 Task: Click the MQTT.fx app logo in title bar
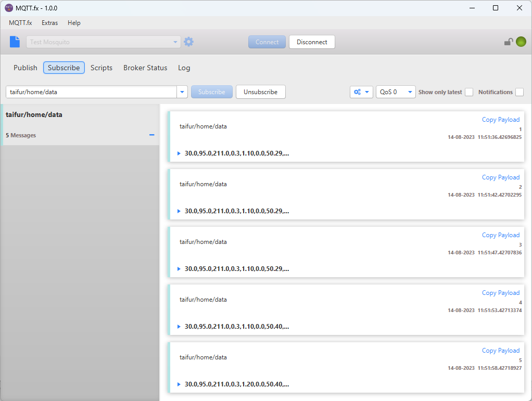[x=9, y=8]
